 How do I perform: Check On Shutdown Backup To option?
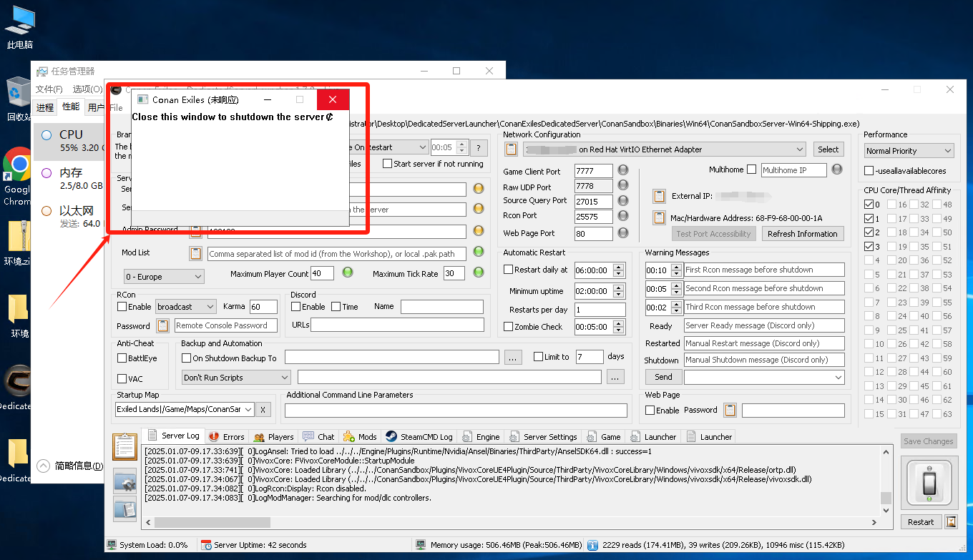tap(186, 358)
